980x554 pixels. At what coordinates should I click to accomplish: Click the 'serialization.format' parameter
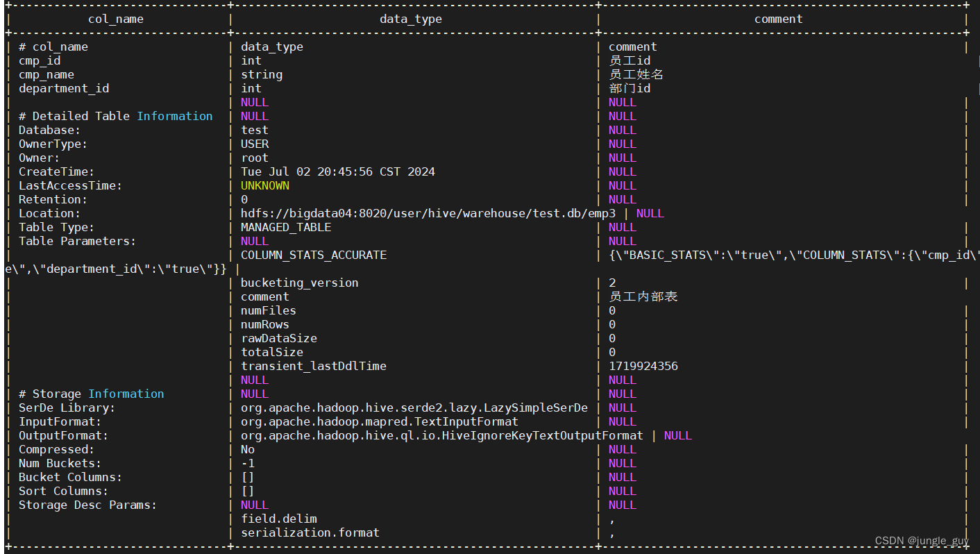310,533
